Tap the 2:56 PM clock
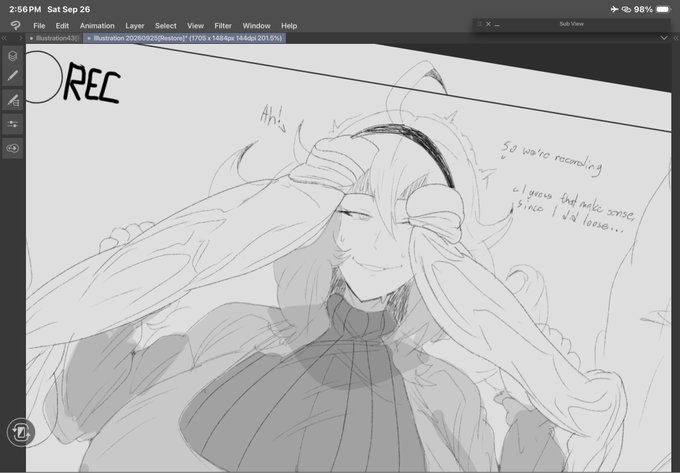This screenshot has width=680, height=473. [25, 9]
